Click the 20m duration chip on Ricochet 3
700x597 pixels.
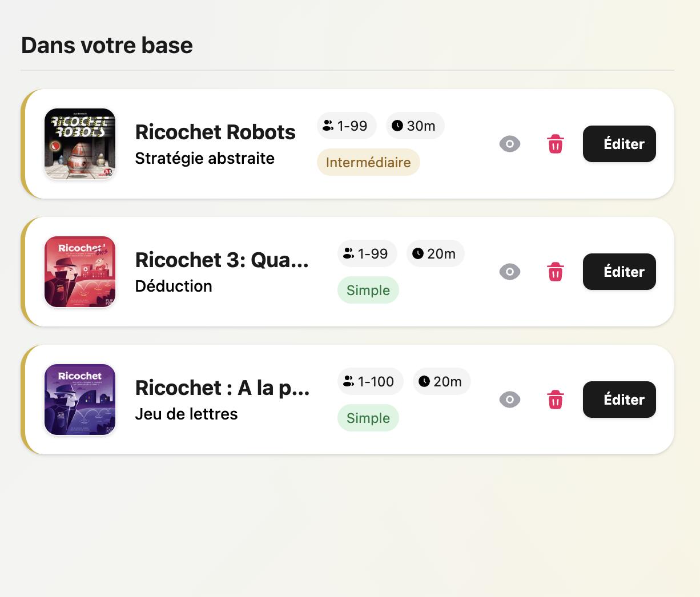click(x=435, y=254)
